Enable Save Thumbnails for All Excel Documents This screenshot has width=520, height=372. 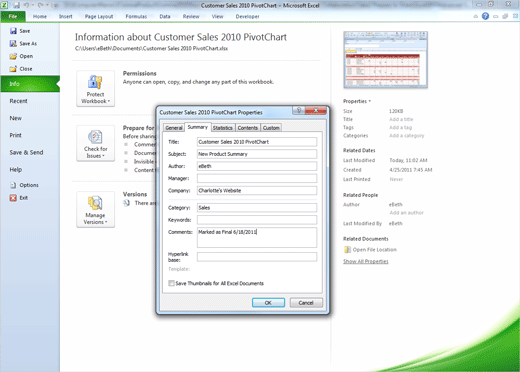(171, 283)
